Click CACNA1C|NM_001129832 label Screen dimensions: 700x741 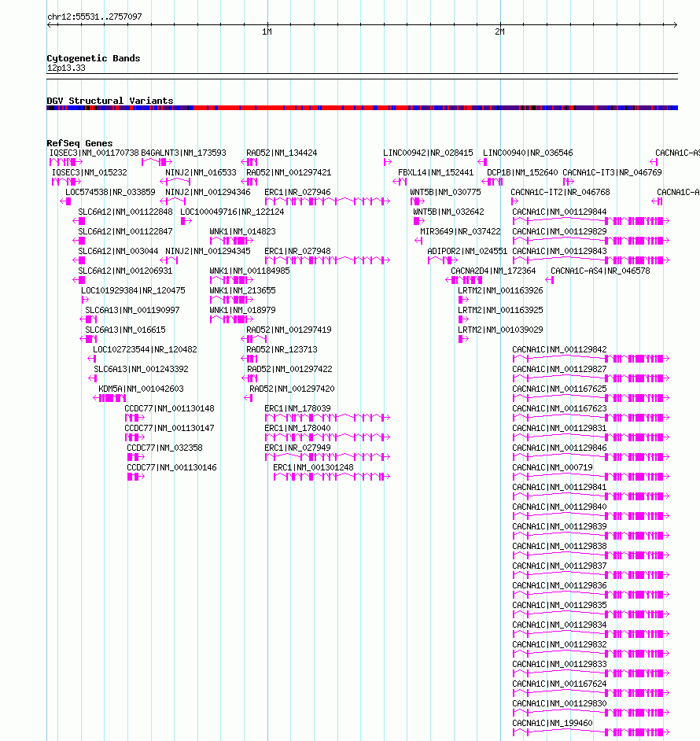pos(560,644)
